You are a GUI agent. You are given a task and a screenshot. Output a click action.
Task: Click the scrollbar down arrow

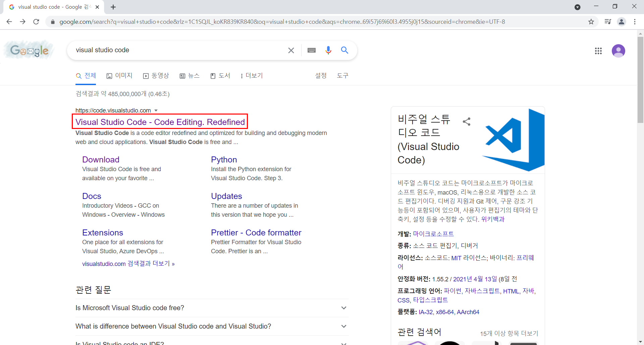(640, 342)
